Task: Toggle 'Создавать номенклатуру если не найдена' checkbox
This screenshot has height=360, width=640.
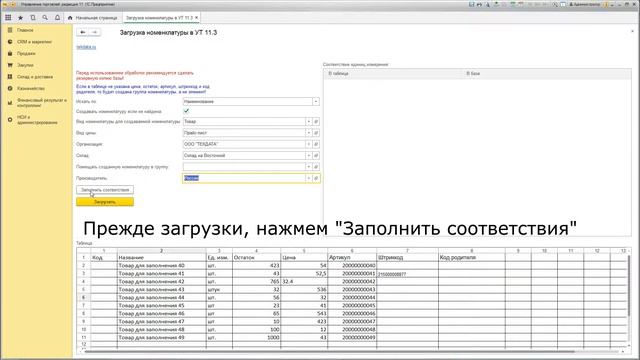Action: (186, 111)
